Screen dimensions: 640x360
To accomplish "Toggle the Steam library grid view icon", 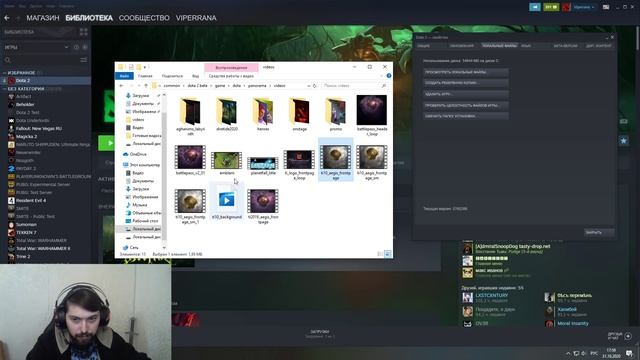I will [x=84, y=32].
